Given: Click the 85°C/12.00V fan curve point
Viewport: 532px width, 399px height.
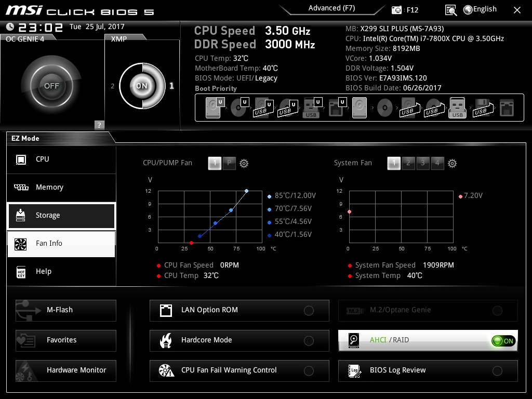Looking at the screenshot, I should tap(246, 191).
